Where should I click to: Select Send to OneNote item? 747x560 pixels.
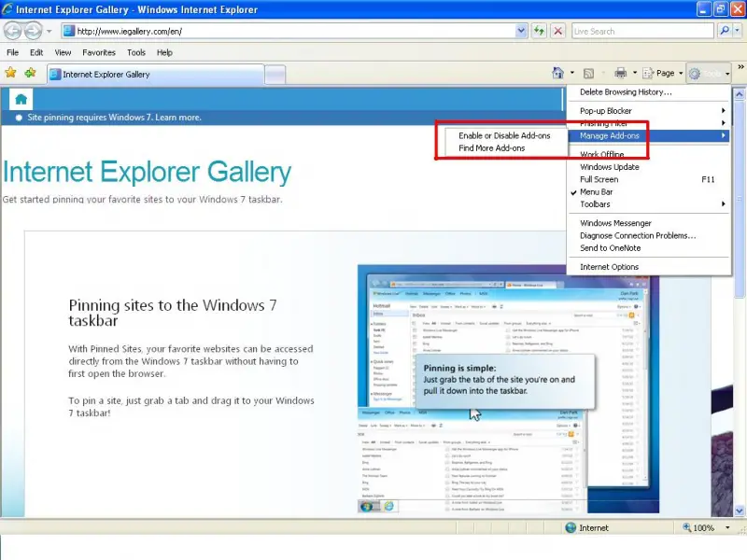point(649,247)
